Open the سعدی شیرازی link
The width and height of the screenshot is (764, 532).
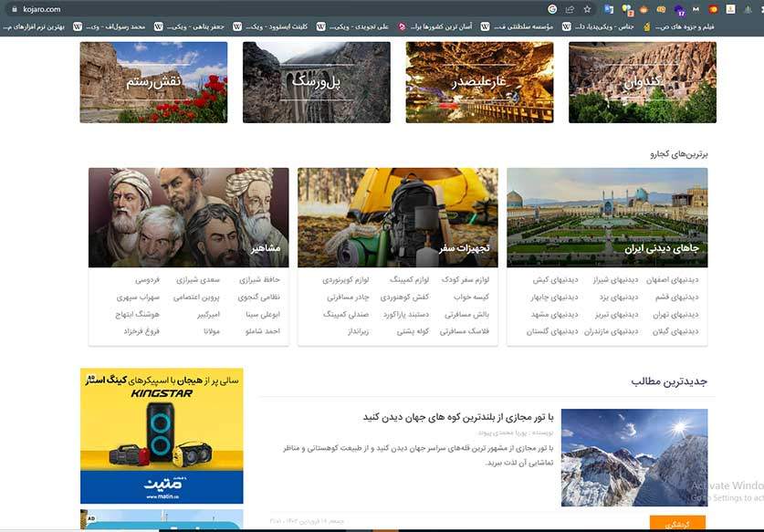198,279
